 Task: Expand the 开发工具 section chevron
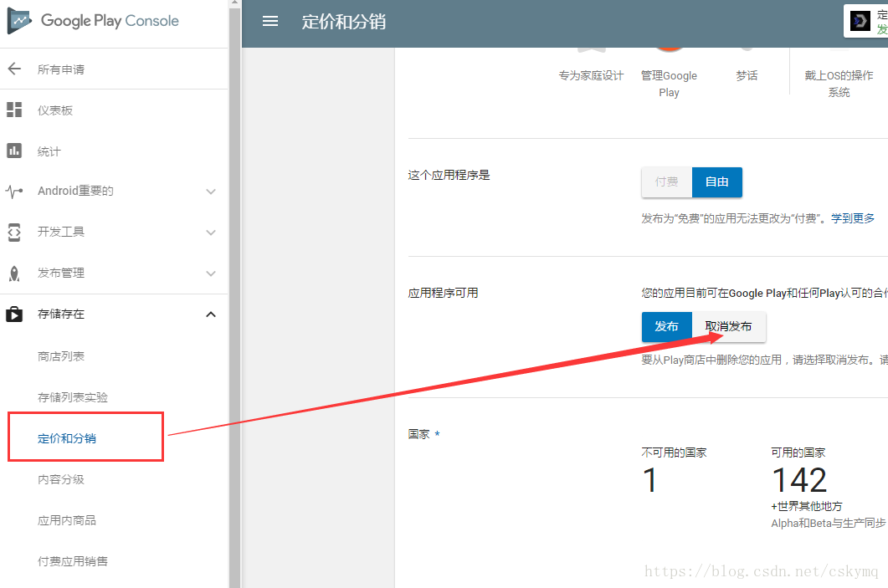(x=211, y=232)
